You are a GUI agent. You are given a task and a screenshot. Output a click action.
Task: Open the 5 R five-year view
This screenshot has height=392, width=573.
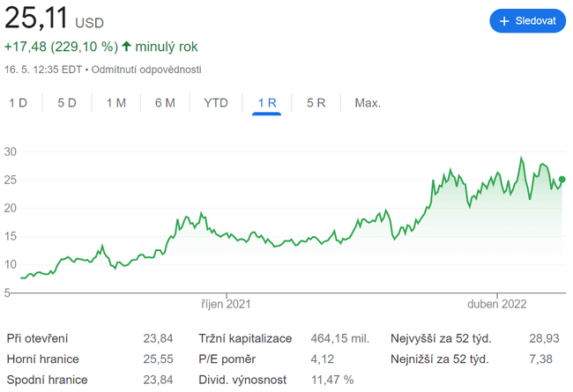[x=316, y=103]
